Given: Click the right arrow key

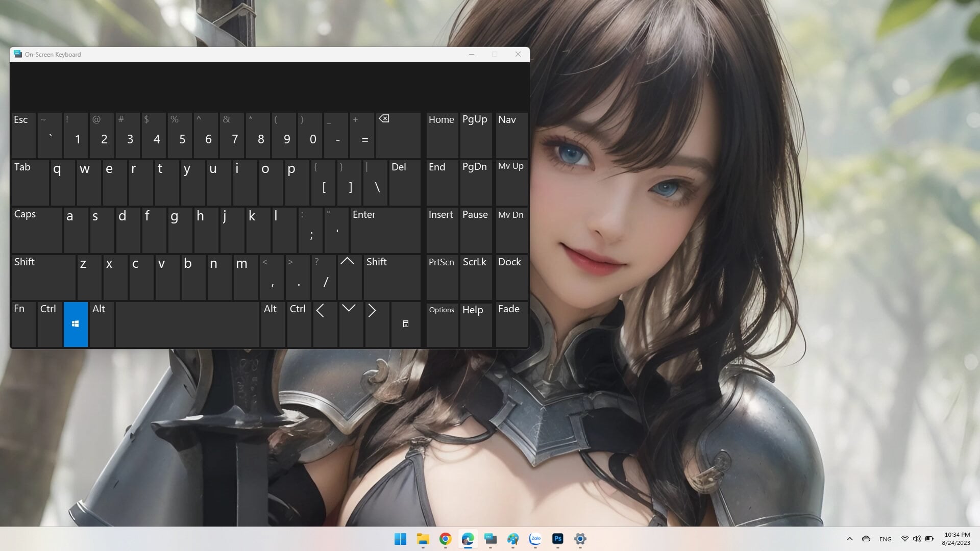Looking at the screenshot, I should tap(377, 324).
